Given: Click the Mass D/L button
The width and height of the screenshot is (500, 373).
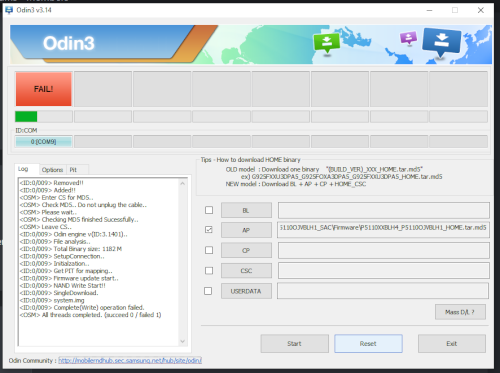Looking at the screenshot, I should tap(460, 312).
